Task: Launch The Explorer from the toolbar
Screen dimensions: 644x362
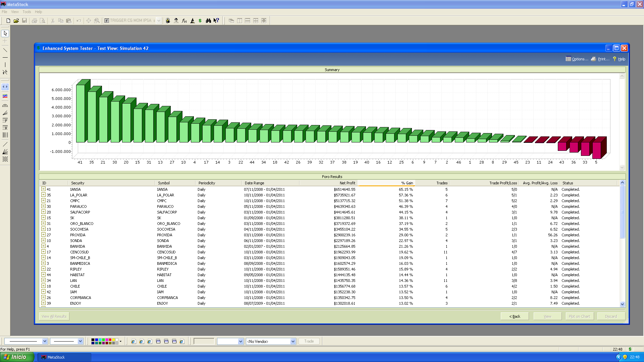Action: coord(176,20)
